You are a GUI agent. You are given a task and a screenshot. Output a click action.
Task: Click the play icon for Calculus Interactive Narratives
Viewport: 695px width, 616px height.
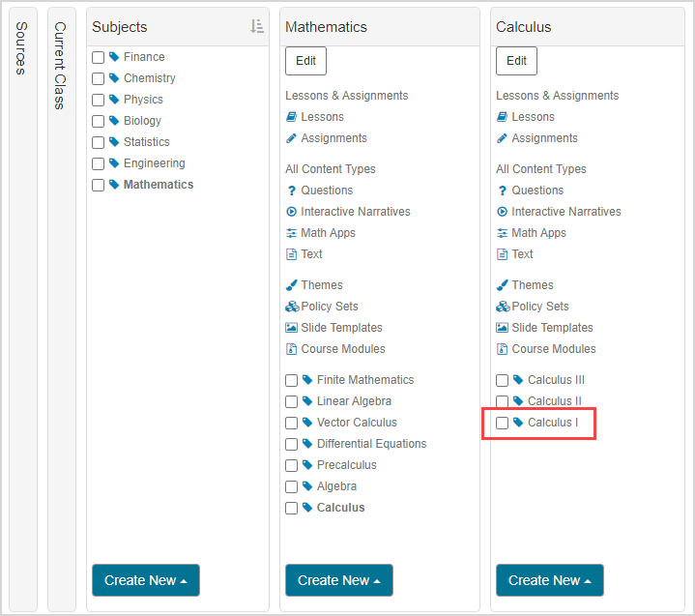(x=503, y=212)
